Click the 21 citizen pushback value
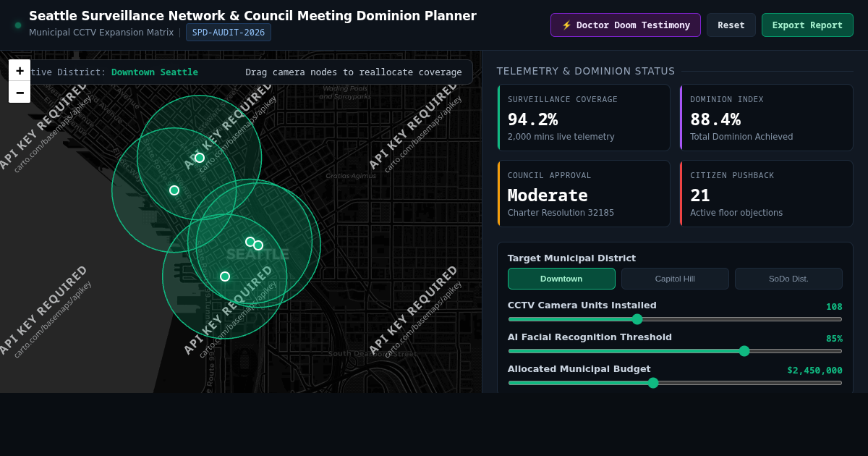This screenshot has width=868, height=456. tap(700, 195)
